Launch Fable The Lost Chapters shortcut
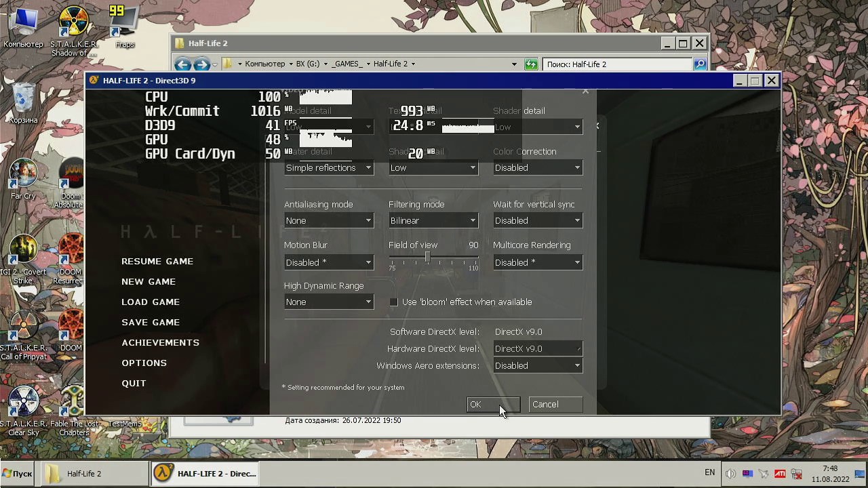 click(x=73, y=411)
